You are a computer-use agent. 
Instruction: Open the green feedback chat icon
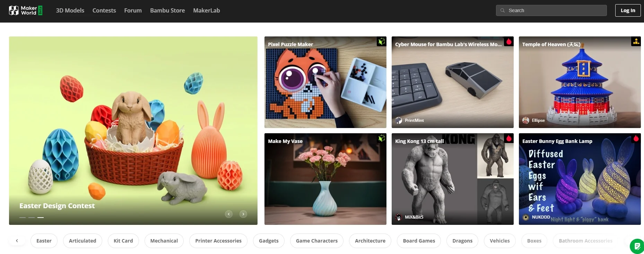[637, 246]
